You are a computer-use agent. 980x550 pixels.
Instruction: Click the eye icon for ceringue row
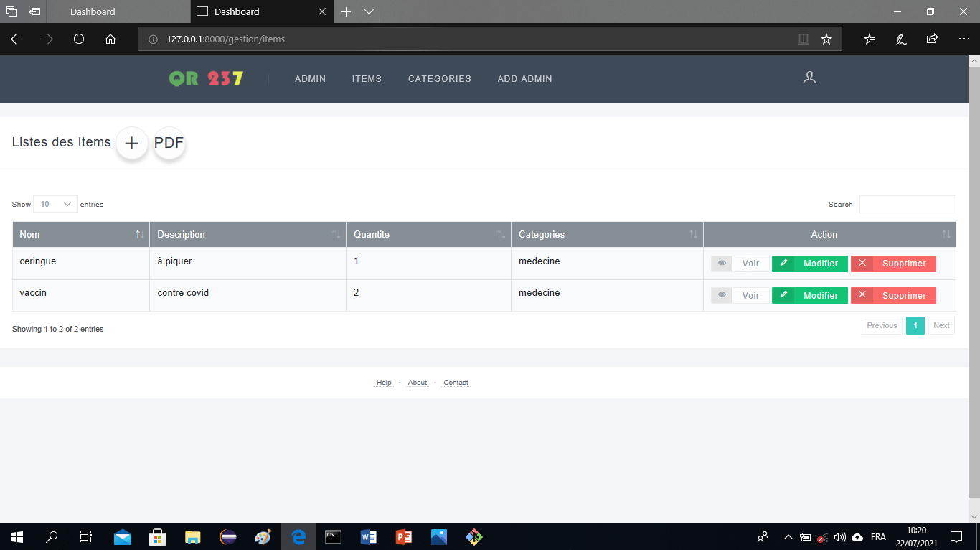coord(722,264)
